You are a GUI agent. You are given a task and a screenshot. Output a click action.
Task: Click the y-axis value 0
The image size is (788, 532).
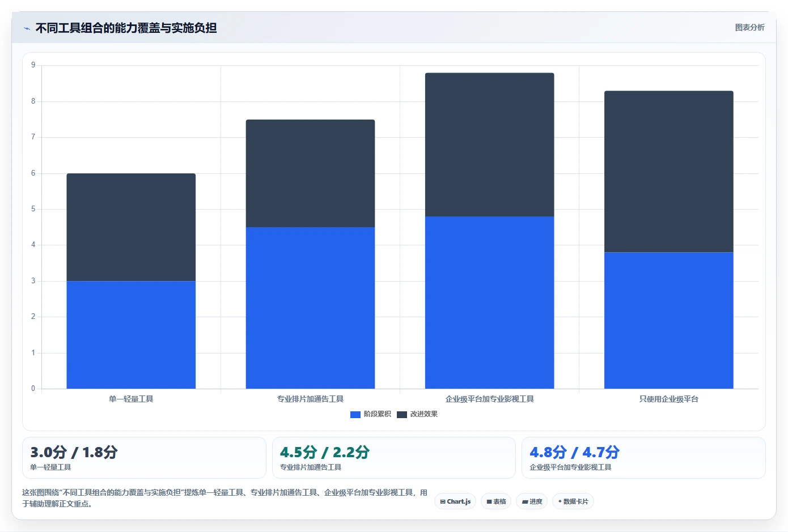coord(33,389)
